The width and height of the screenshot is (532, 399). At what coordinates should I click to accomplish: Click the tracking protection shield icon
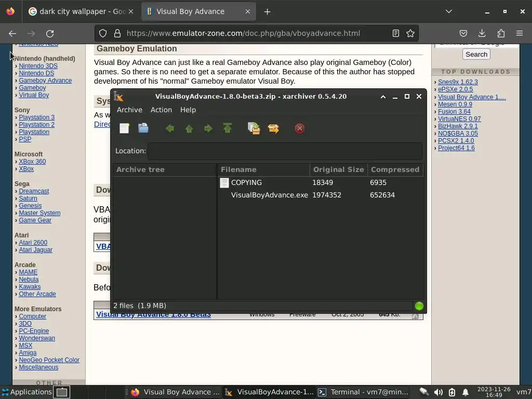[103, 33]
